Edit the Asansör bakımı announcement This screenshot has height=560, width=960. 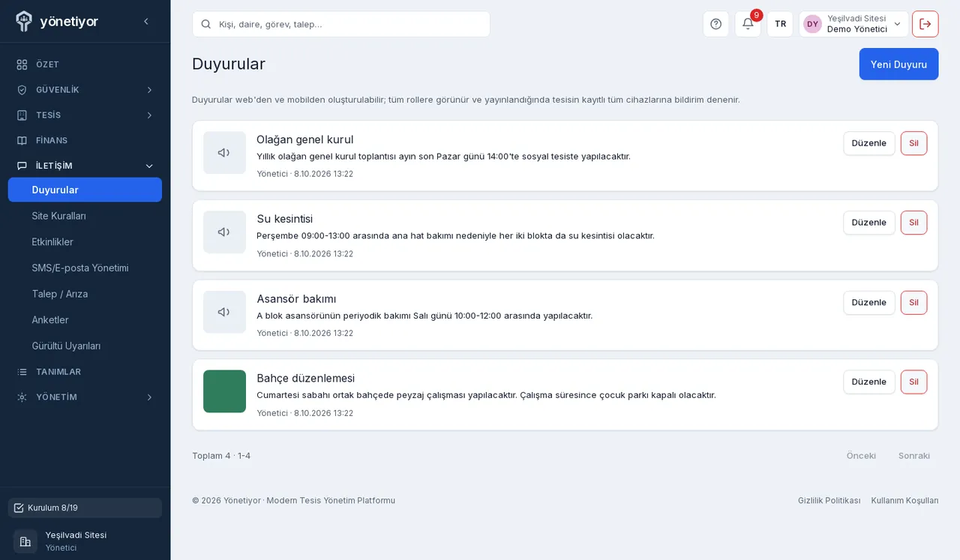[x=868, y=302]
